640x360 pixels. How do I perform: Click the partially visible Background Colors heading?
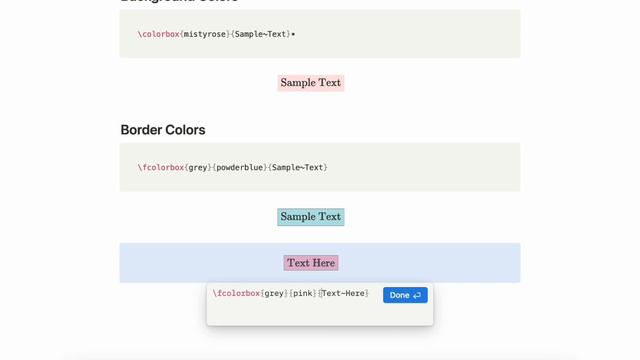click(179, 1)
